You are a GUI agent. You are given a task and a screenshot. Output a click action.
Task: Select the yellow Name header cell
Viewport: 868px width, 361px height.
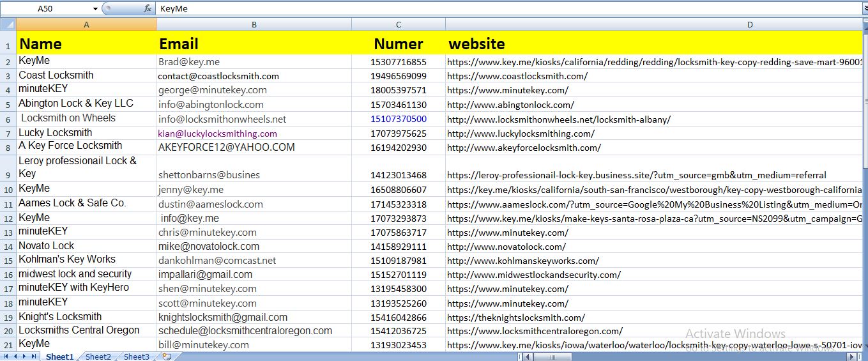86,43
